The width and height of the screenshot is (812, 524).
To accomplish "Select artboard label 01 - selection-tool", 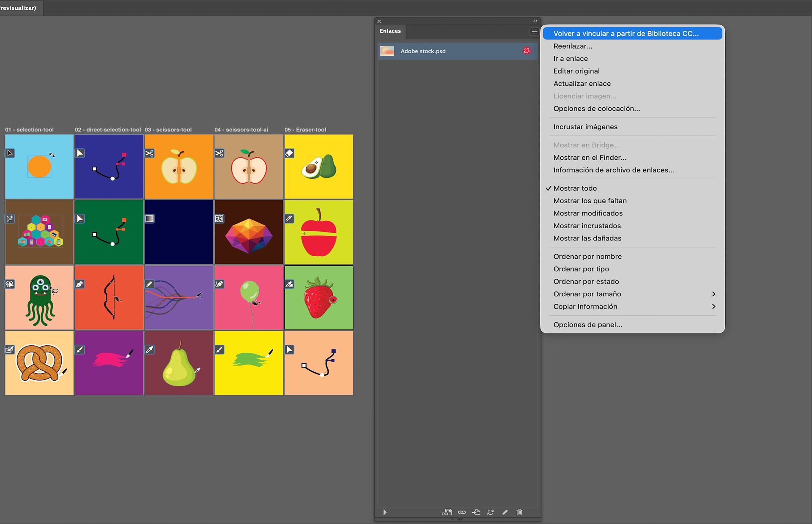I will [x=29, y=130].
